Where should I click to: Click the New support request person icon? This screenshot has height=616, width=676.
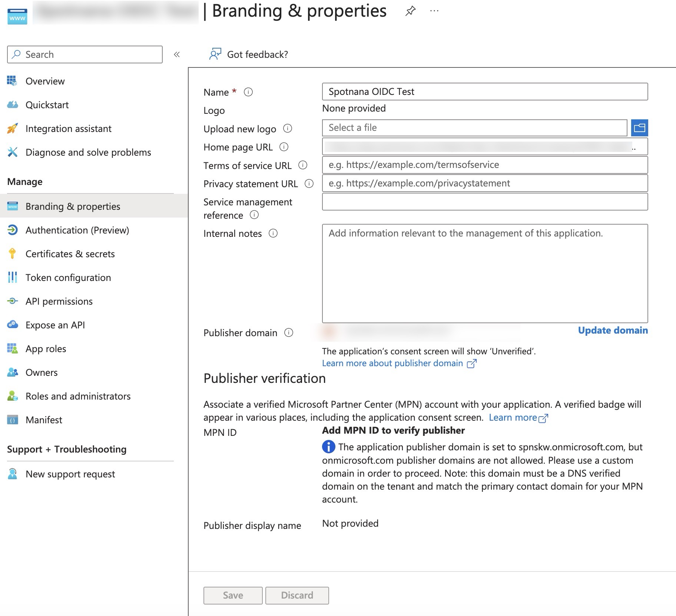pos(12,474)
